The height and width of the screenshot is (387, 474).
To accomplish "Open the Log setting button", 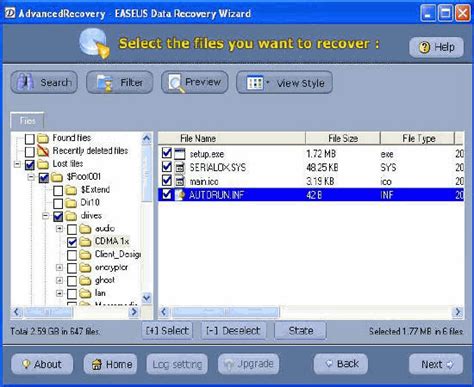I will tap(177, 364).
